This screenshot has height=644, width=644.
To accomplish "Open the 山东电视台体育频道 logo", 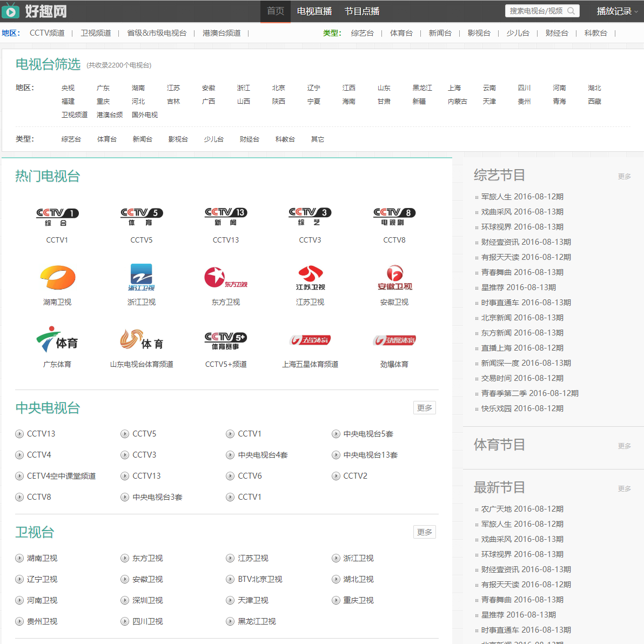I will (142, 340).
